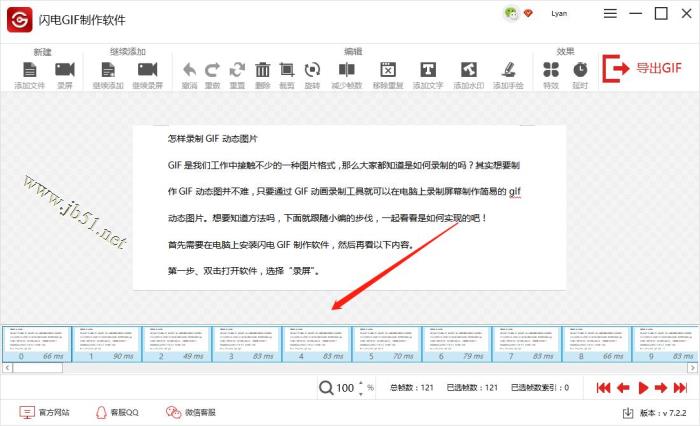Select the 旋转 (rotate) tool
Image resolution: width=700 pixels, height=426 pixels.
[x=312, y=70]
